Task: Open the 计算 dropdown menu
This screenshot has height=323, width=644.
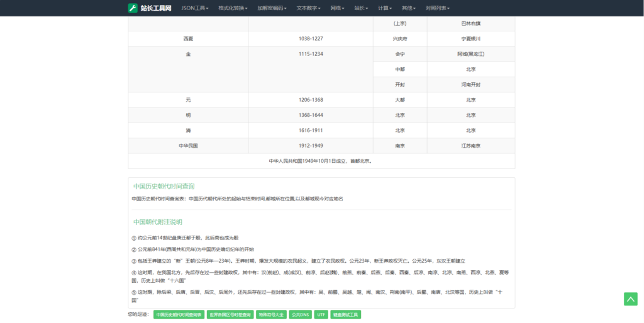Action: [385, 8]
